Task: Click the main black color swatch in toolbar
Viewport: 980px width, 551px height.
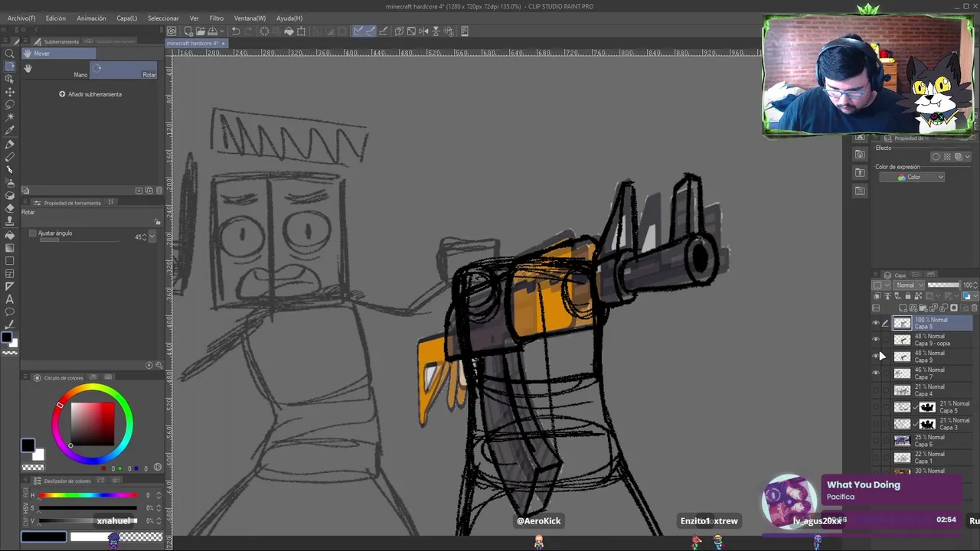Action: point(6,337)
